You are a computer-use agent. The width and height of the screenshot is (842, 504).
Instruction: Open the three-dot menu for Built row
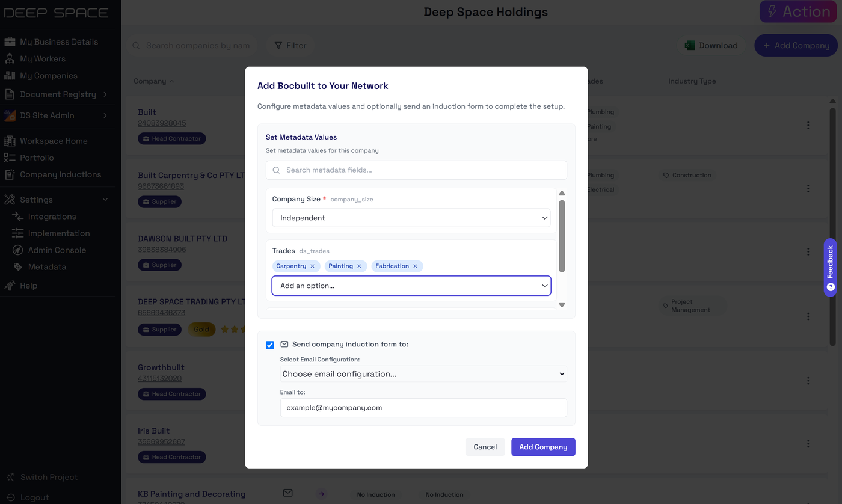808,125
